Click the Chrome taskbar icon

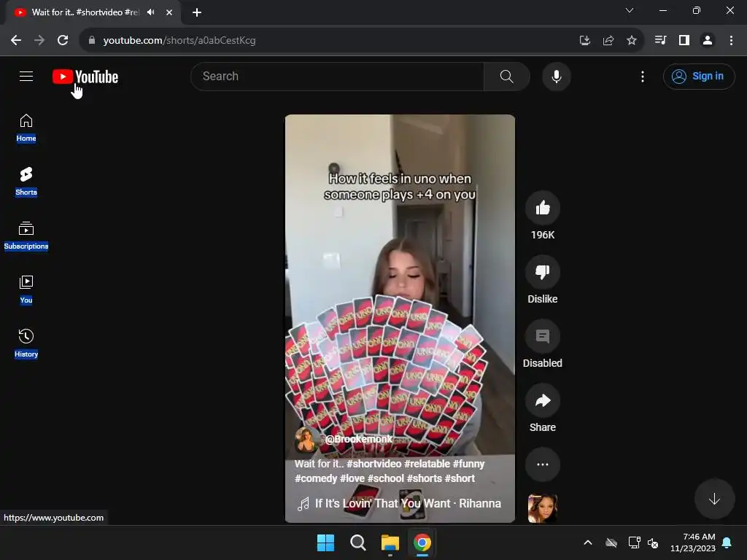pyautogui.click(x=422, y=542)
